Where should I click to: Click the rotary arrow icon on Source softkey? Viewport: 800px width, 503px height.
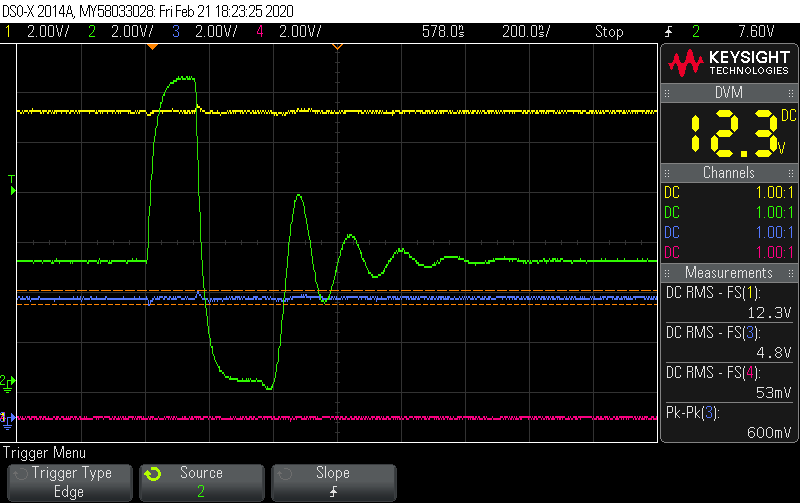coord(152,474)
